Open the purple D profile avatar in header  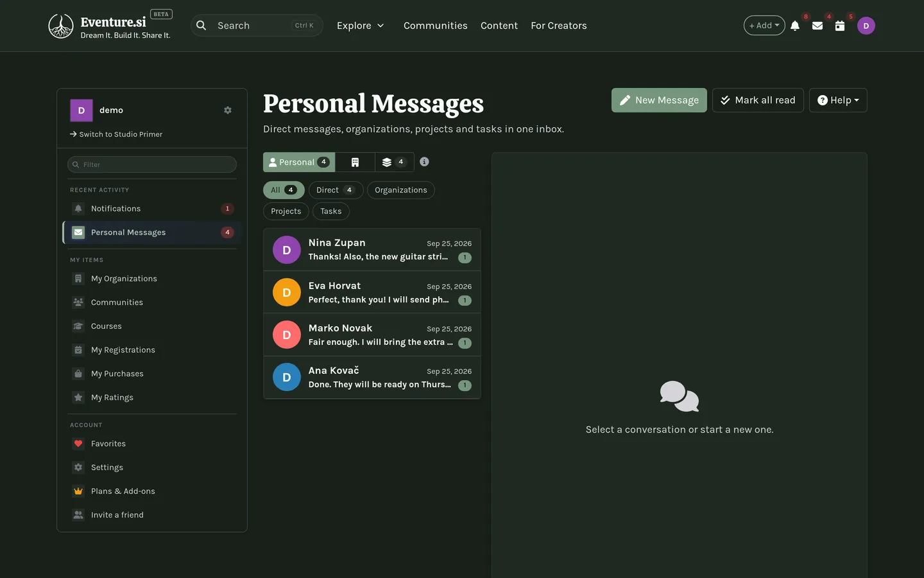click(866, 26)
